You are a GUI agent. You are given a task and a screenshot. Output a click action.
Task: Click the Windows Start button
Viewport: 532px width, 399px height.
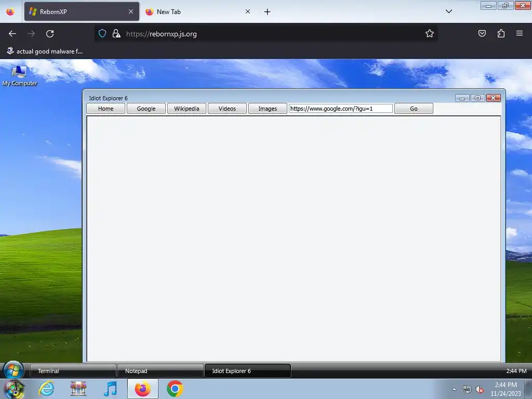click(13, 389)
